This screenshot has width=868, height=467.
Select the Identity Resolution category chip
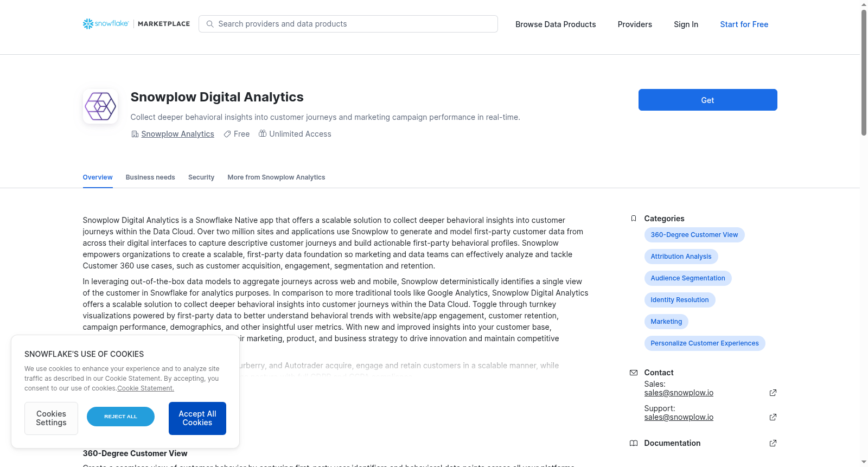[680, 300]
